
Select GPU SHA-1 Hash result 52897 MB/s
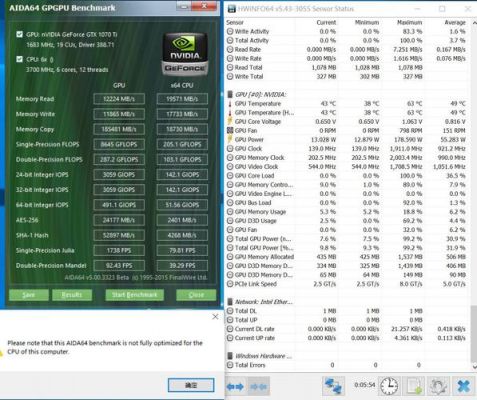point(119,235)
